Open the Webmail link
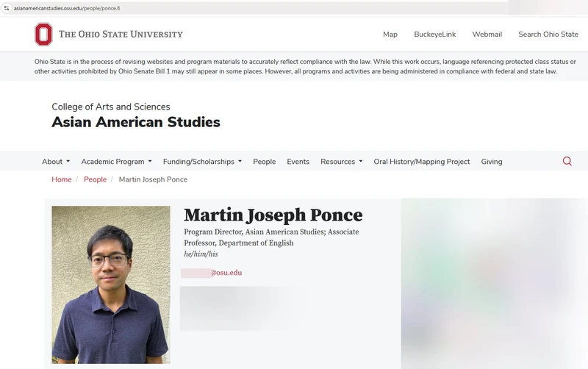Image resolution: width=588 pixels, height=369 pixels. pos(487,34)
